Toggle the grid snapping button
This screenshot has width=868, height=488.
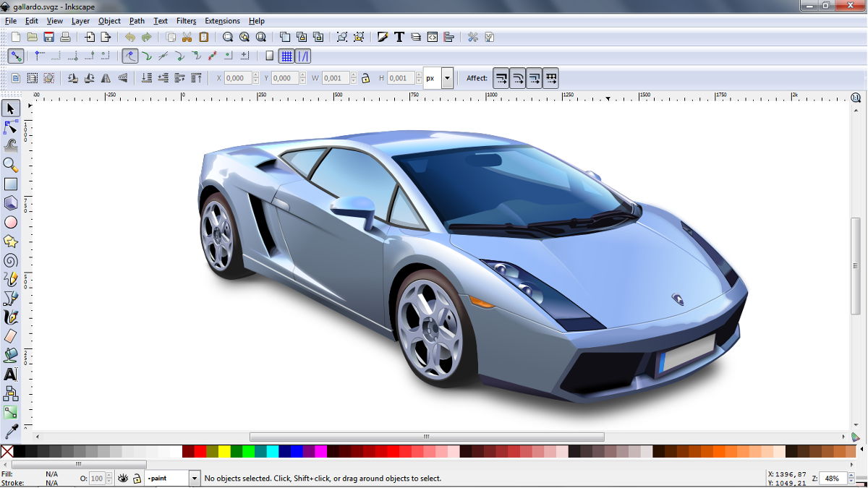pos(286,56)
